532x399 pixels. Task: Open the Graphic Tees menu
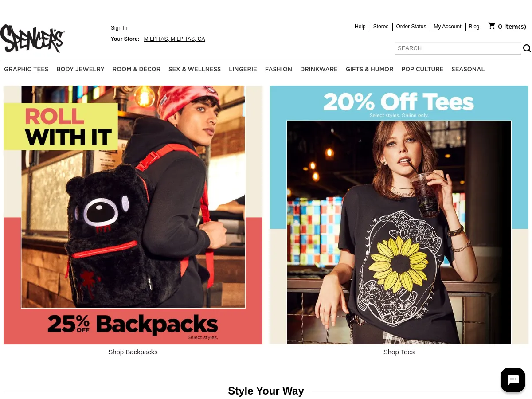[26, 69]
